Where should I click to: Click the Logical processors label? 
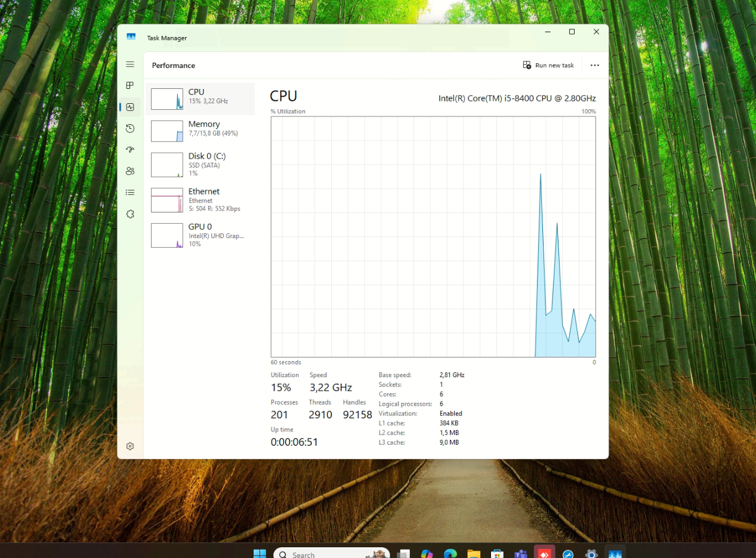405,404
